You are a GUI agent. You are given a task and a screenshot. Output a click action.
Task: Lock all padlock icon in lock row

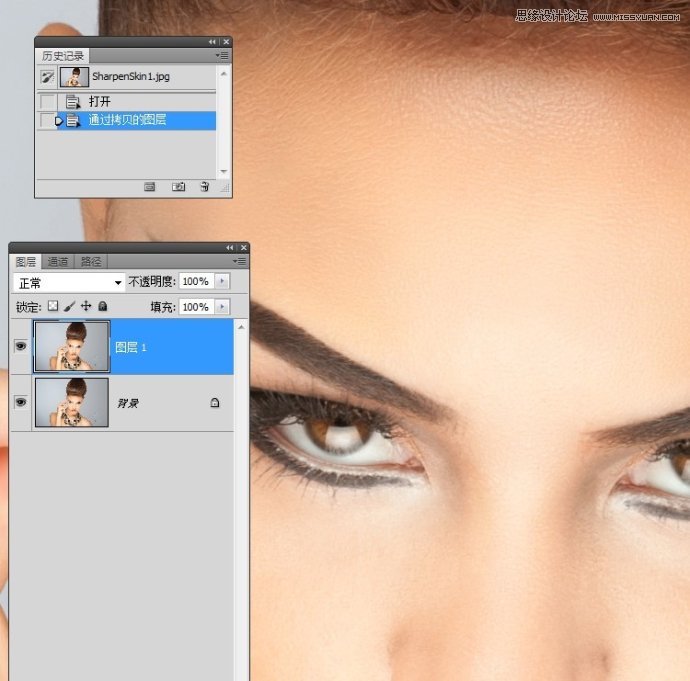[103, 306]
